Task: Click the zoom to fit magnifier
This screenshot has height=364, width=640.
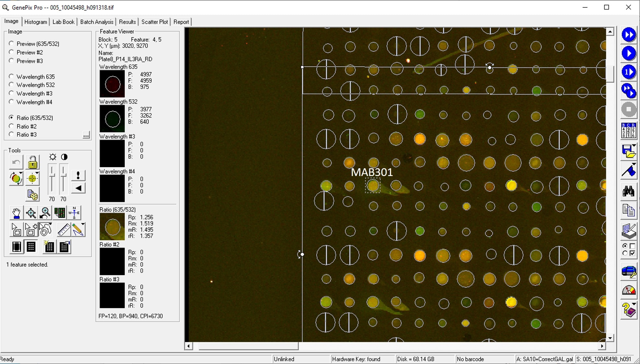Action: [31, 213]
